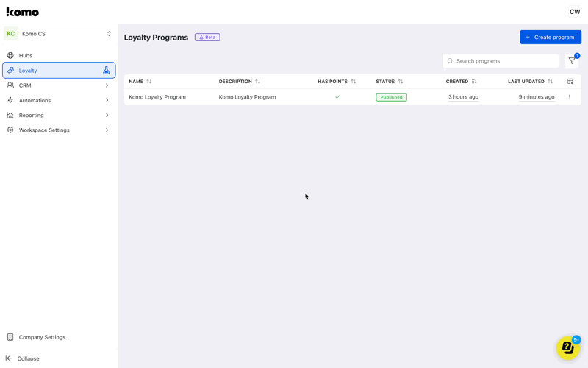The image size is (588, 368).
Task: Open the filter programs icon
Action: [x=572, y=61]
